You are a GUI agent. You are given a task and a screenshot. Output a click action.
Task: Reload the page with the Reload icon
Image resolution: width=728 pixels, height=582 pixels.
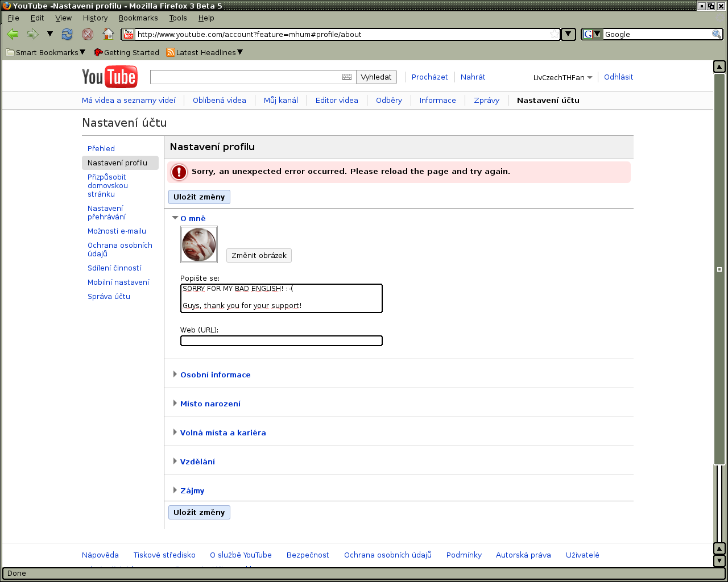pyautogui.click(x=67, y=34)
